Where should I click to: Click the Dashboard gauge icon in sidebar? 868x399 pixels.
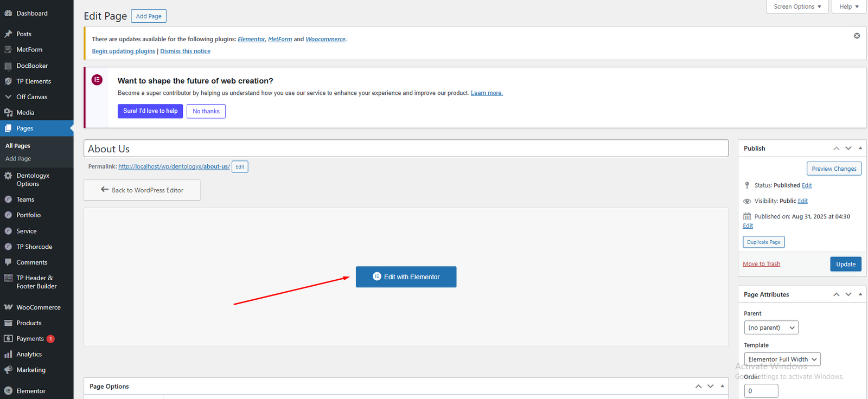pos(8,13)
